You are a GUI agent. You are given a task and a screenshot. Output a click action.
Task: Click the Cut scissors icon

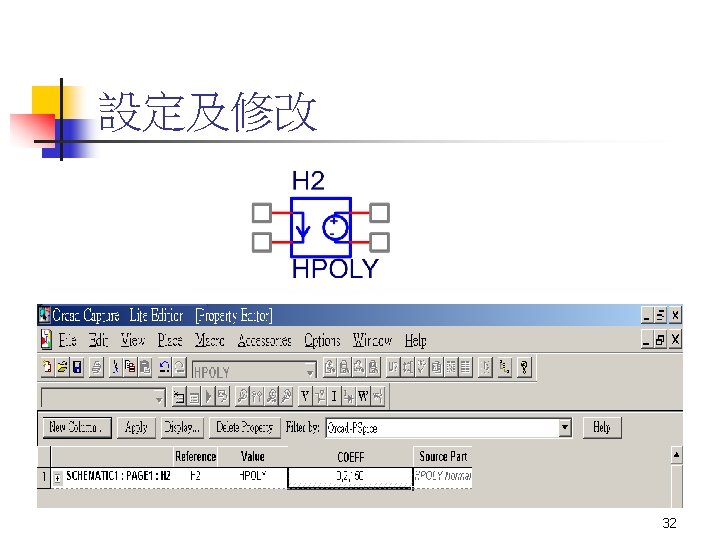click(115, 367)
